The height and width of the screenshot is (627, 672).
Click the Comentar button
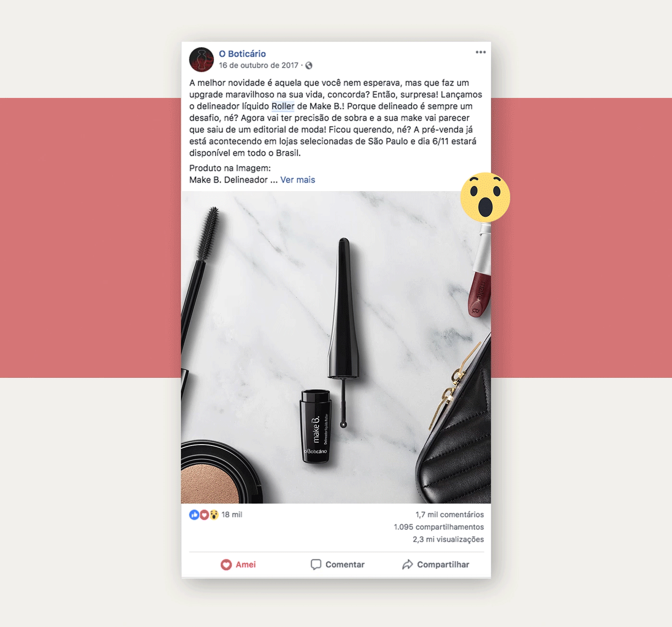point(337,565)
